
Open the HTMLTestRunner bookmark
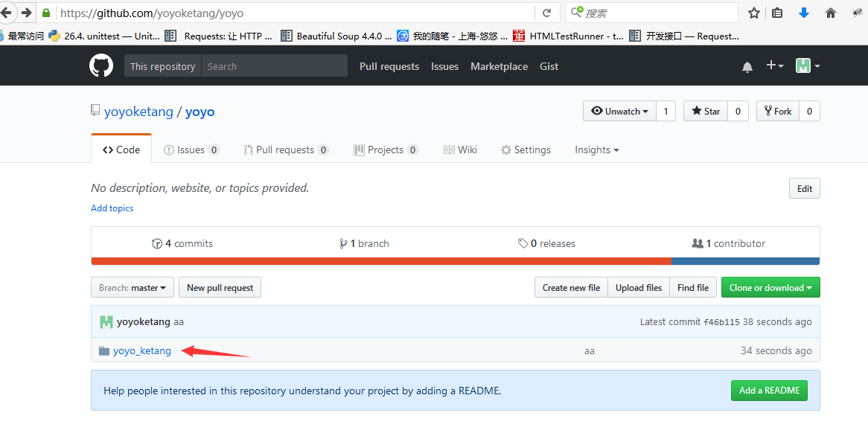click(x=569, y=36)
